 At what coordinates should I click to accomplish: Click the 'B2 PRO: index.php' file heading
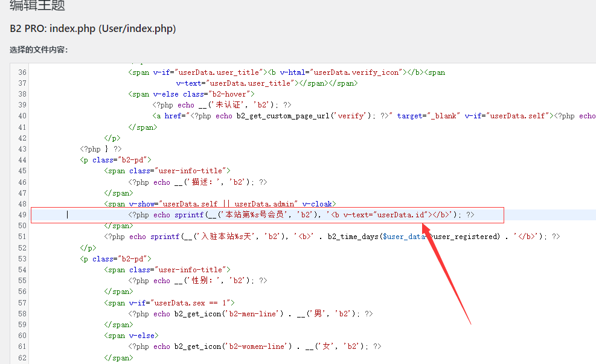(x=93, y=29)
